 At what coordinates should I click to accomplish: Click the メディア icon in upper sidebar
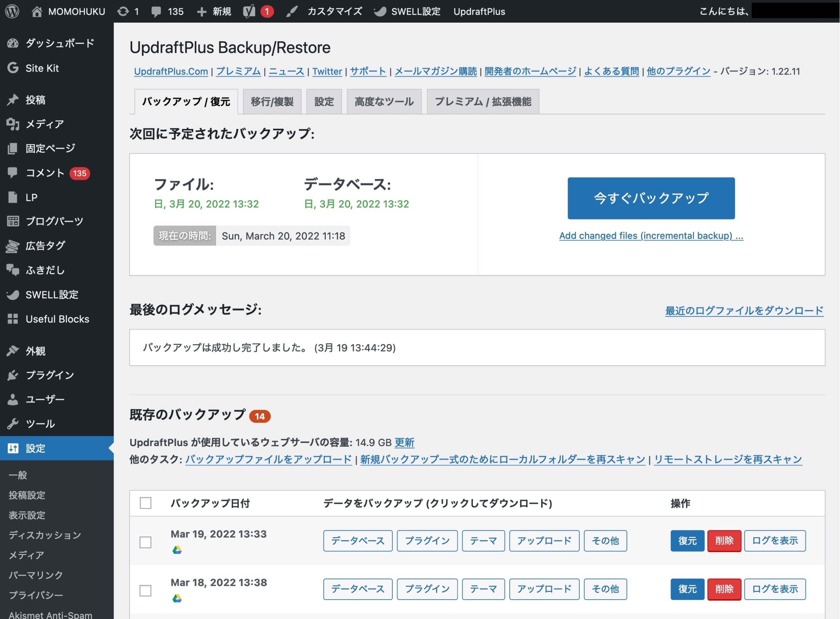click(13, 124)
